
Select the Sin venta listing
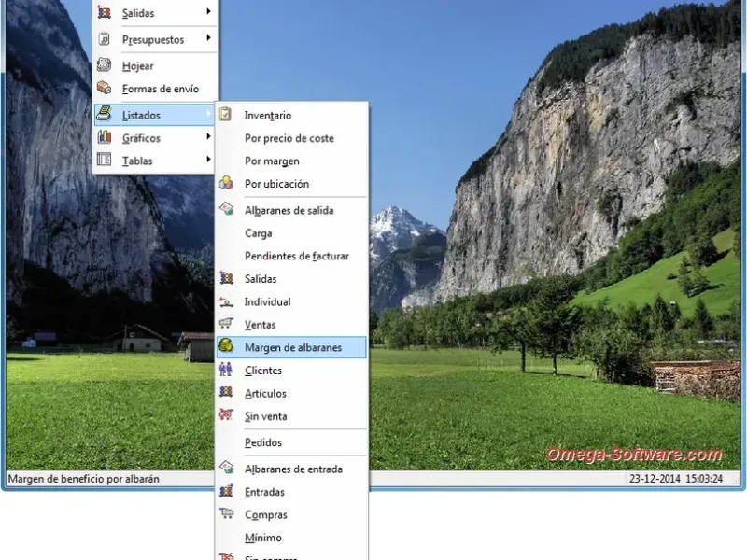click(x=291, y=416)
